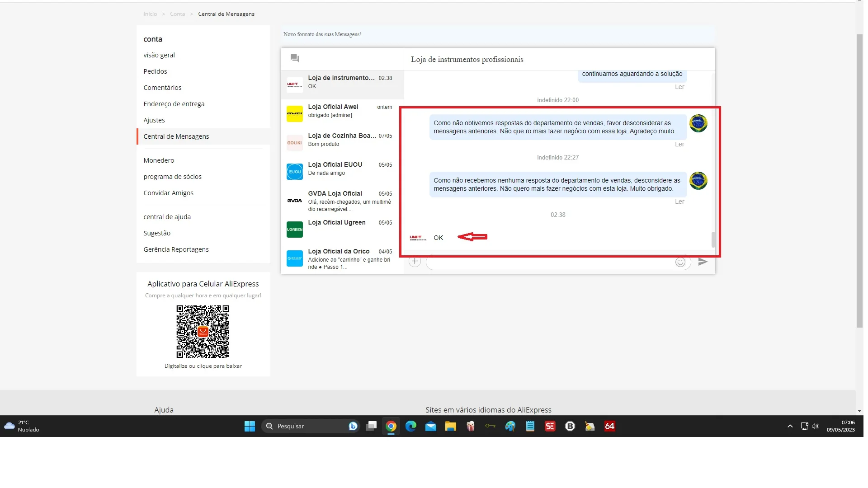Click the Conta breadcrumb link

(x=177, y=14)
